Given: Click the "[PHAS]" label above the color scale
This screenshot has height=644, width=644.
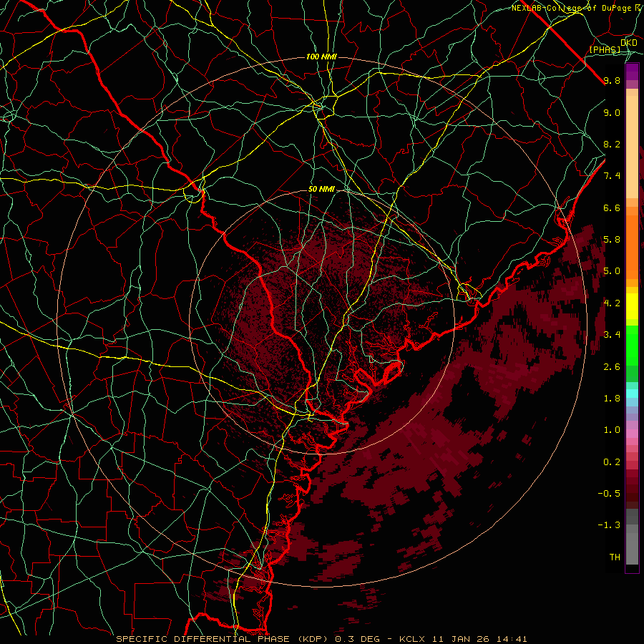Looking at the screenshot, I should 605,50.
